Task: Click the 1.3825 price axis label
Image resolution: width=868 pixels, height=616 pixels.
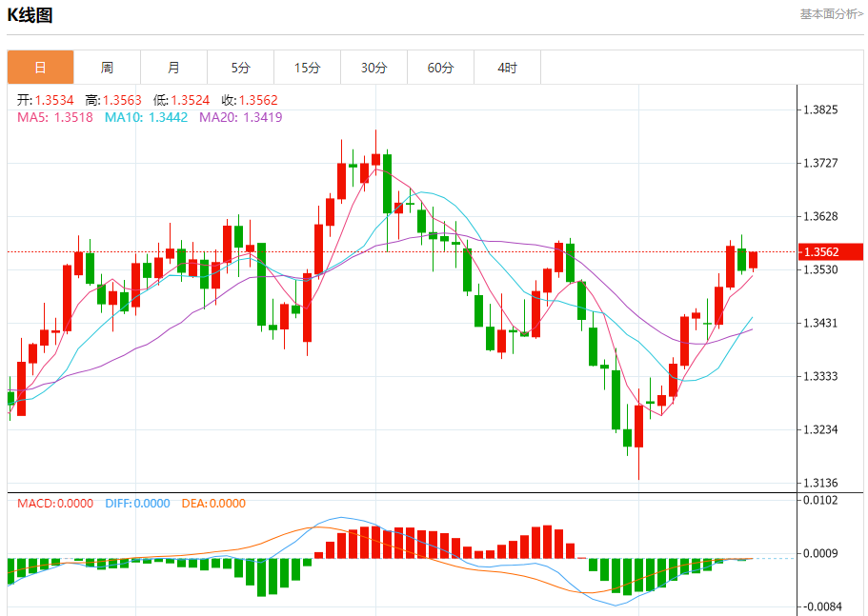Action: pyautogui.click(x=820, y=109)
